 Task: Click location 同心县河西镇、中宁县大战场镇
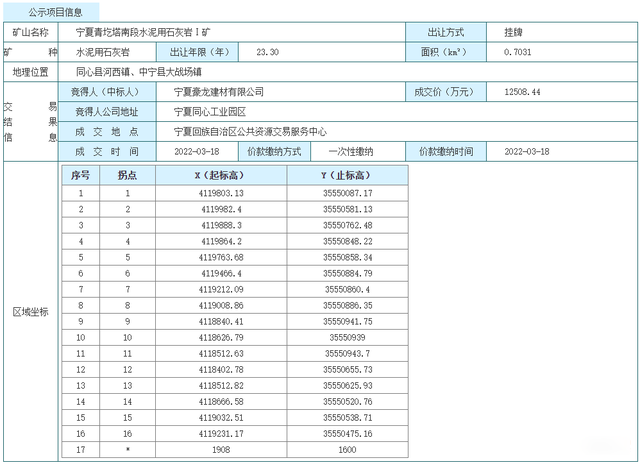(140, 72)
